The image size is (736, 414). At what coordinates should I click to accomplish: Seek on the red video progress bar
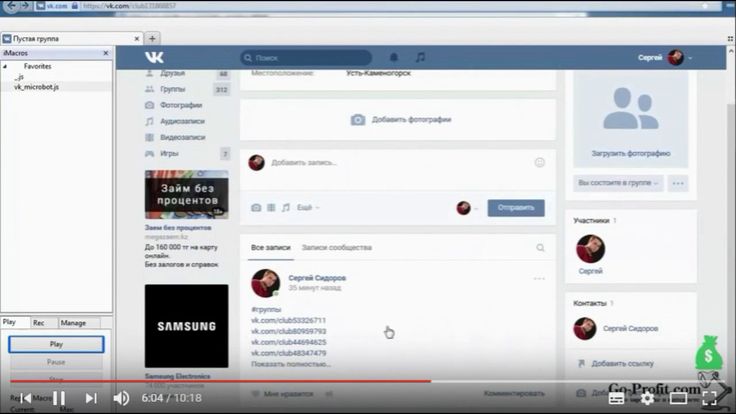point(221,381)
